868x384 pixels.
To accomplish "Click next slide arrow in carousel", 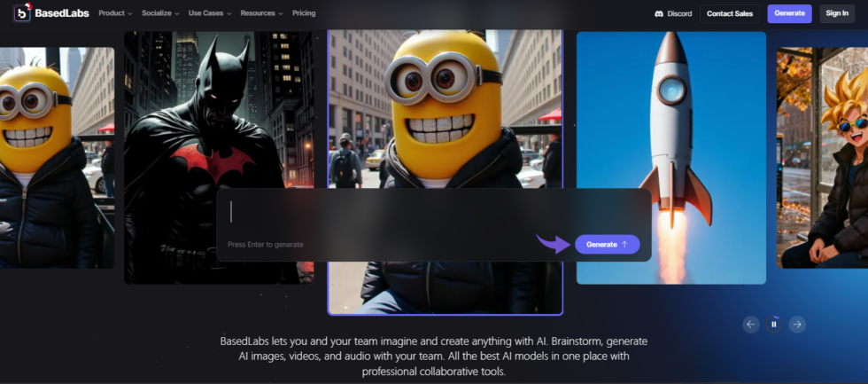I will pyautogui.click(x=797, y=325).
